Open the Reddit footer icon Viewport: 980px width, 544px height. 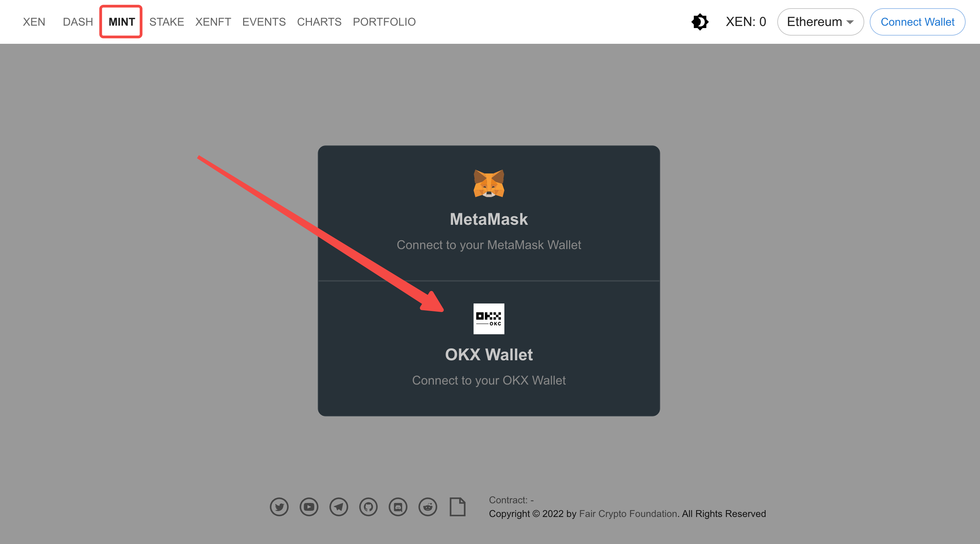[x=428, y=507]
